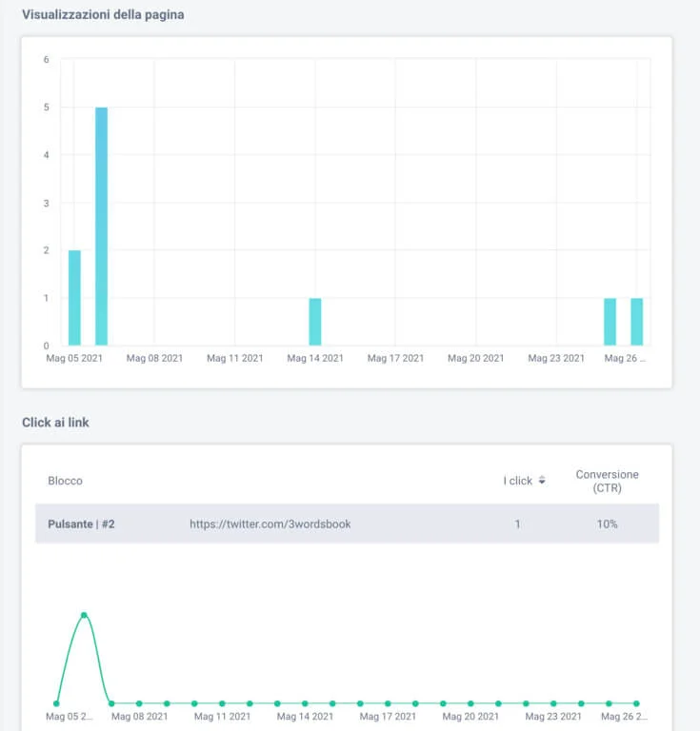Click the second-to-last bar in page views chart
Screen dimensions: 700x731
(610, 322)
